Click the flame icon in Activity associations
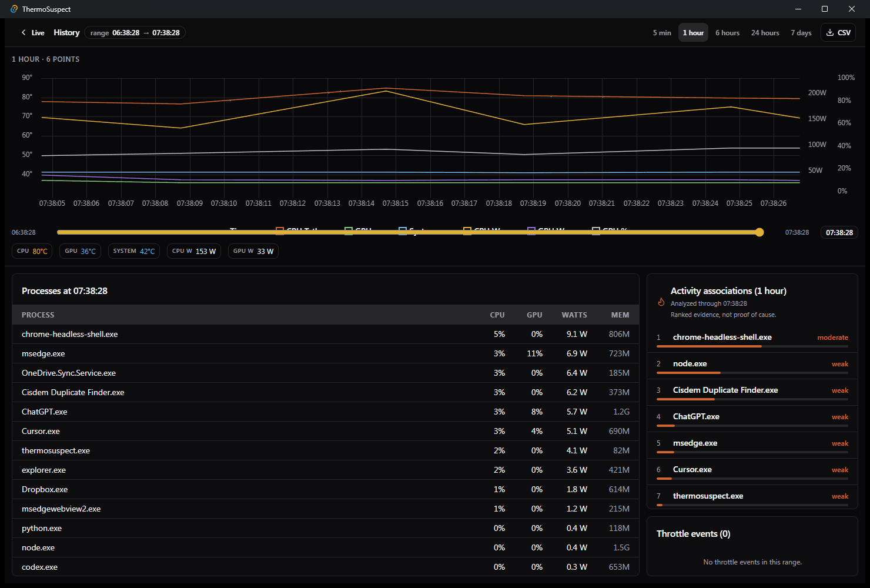The height and width of the screenshot is (588, 870). 661,302
